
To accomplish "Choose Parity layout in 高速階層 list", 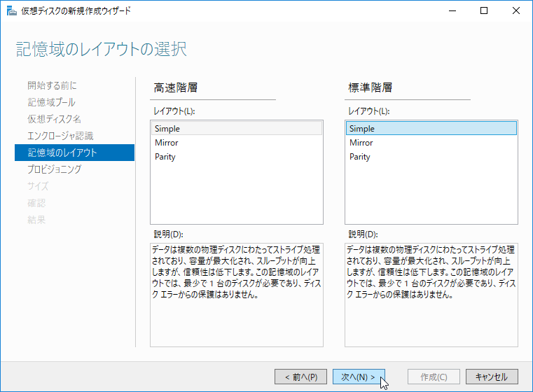I will point(237,157).
